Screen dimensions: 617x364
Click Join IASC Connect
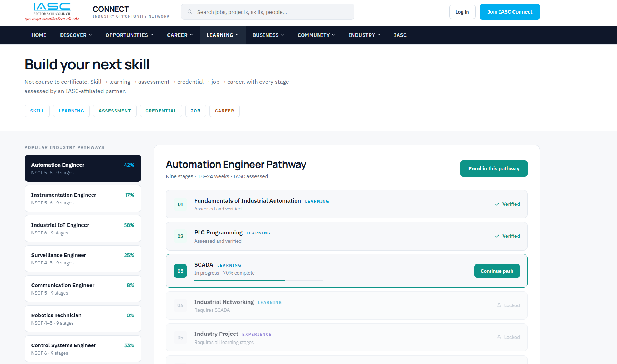point(510,12)
